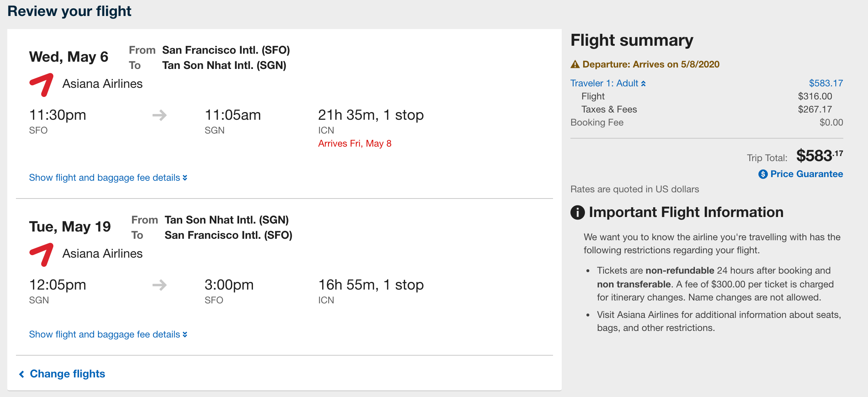Click the 21h 35m, 1 stop duration text
Viewport: 868px width, 397px height.
[x=370, y=115]
